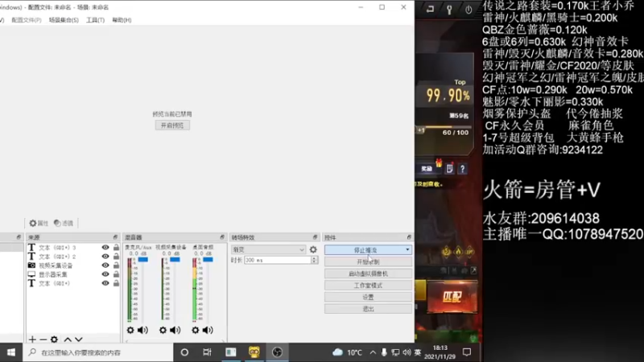Undock the 混音器 panel via float icon
Viewport: 644px width, 362px height.
222,237
